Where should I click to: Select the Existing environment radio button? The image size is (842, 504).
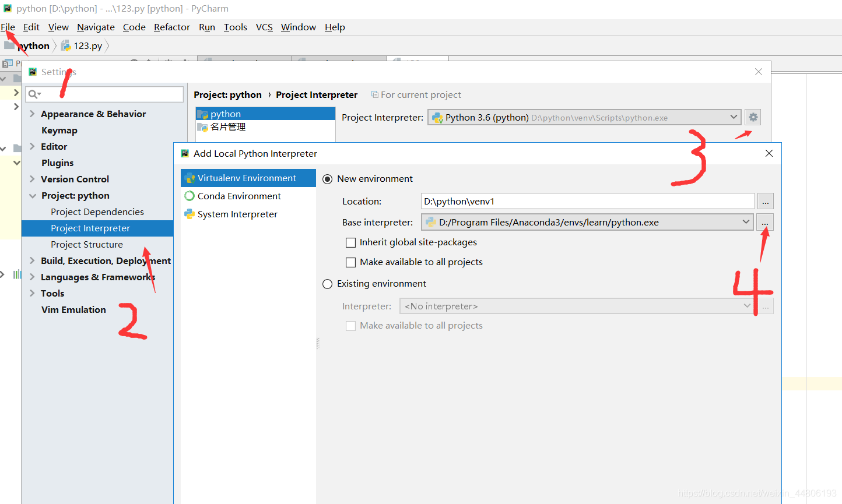(328, 284)
